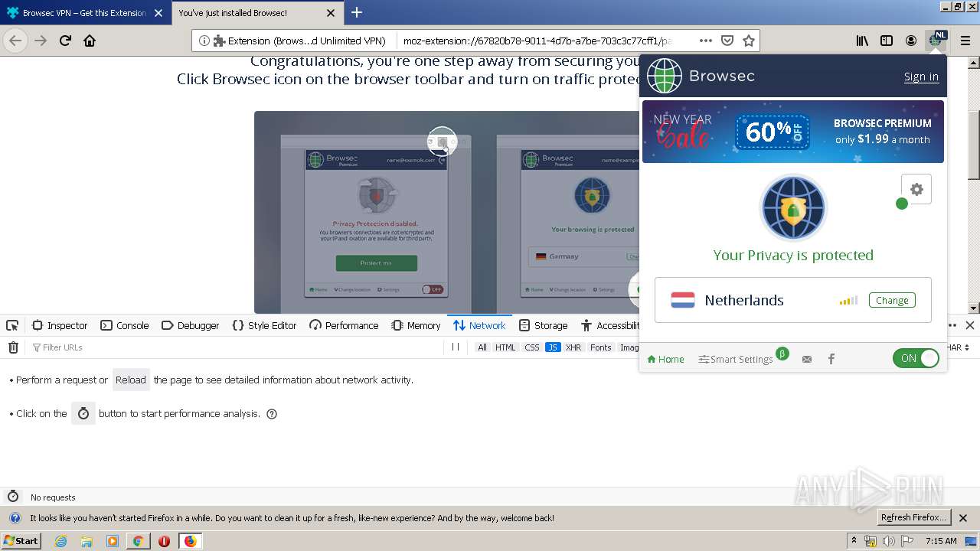Viewport: 980px width, 551px height.
Task: Open the Memory tab
Action: point(416,325)
